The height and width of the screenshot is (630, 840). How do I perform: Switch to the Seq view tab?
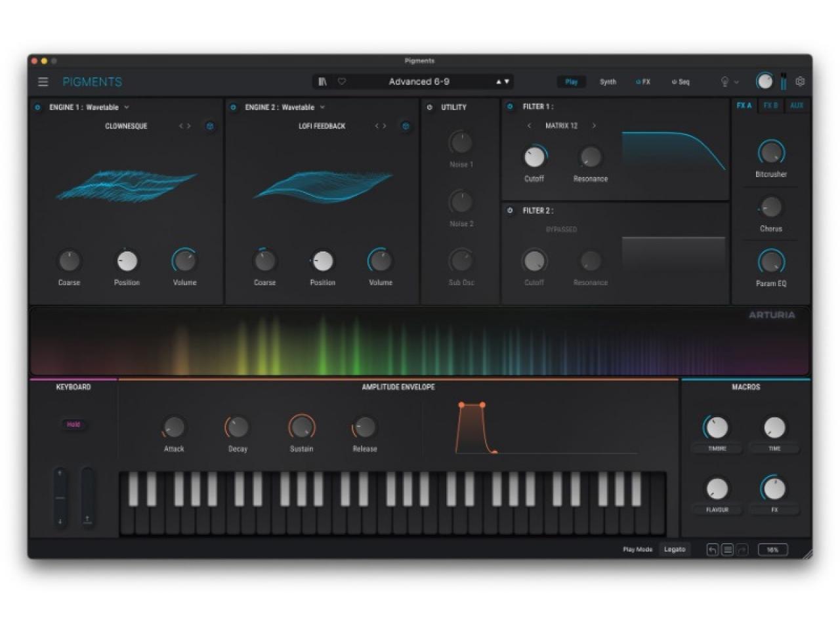click(681, 82)
